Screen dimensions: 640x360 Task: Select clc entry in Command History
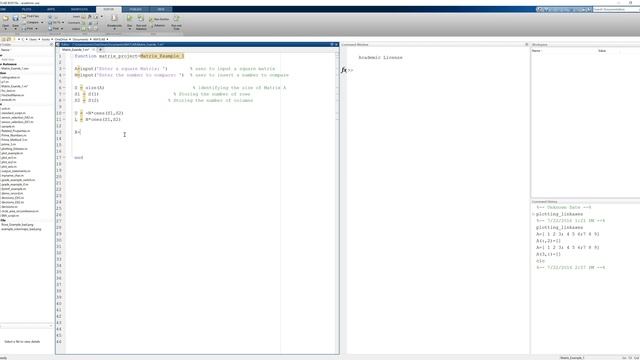coord(540,261)
